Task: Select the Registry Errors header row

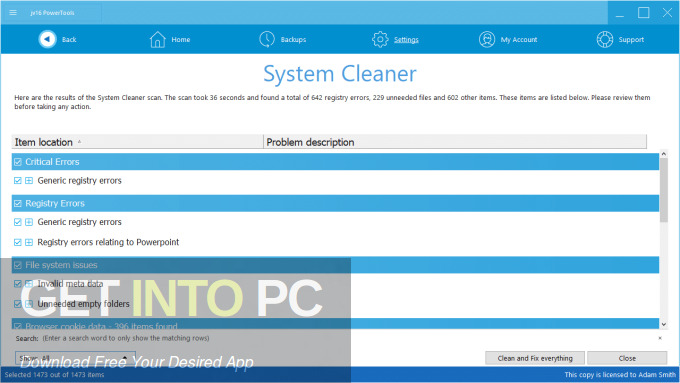Action: click(335, 203)
